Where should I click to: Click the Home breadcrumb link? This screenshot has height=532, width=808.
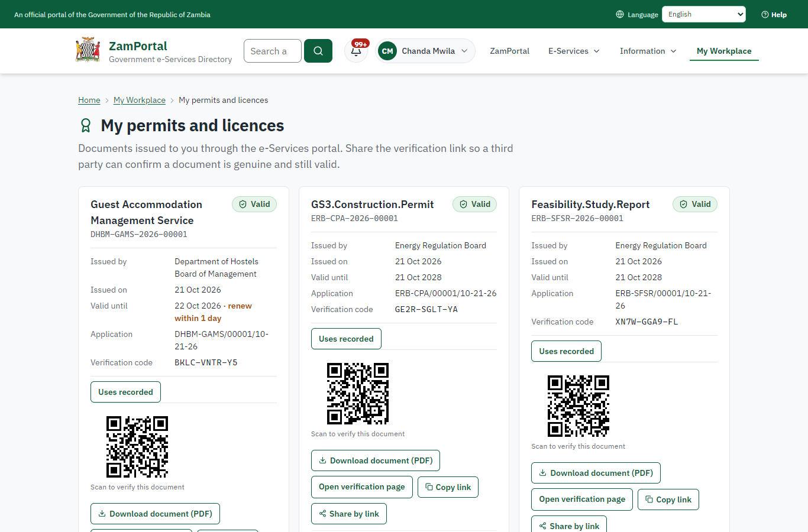pos(89,100)
